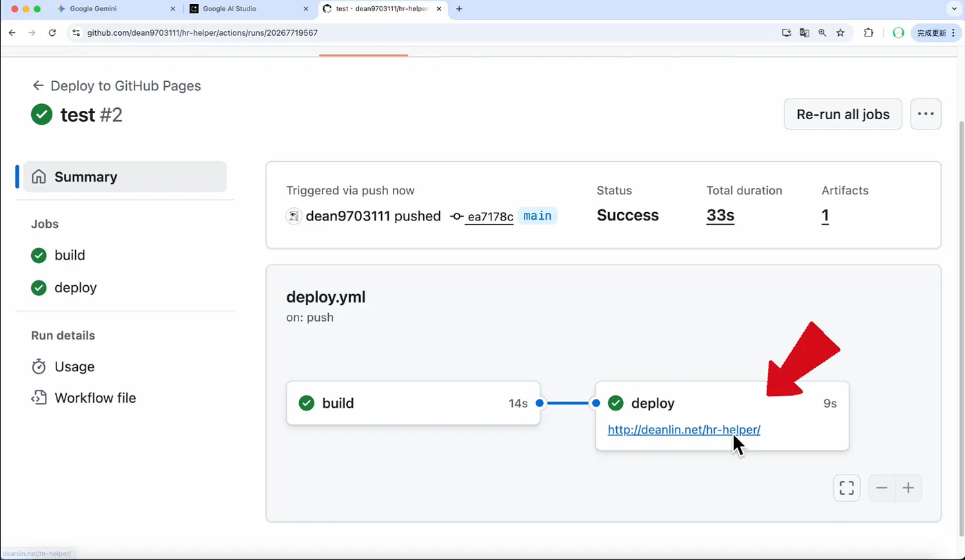Open the browser extensions puzzle icon
This screenshot has height=560, width=965.
868,32
